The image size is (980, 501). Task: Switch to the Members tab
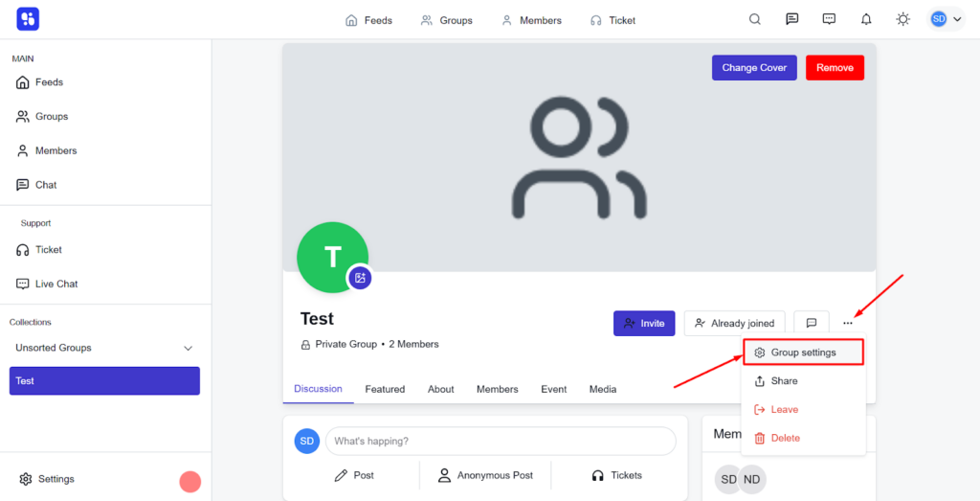point(498,389)
